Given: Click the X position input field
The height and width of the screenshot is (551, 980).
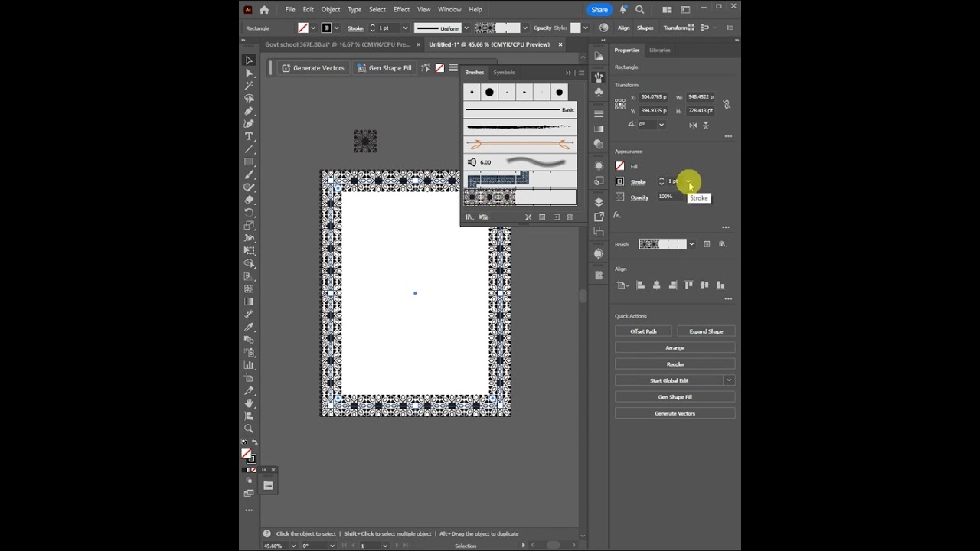Looking at the screenshot, I should [655, 97].
